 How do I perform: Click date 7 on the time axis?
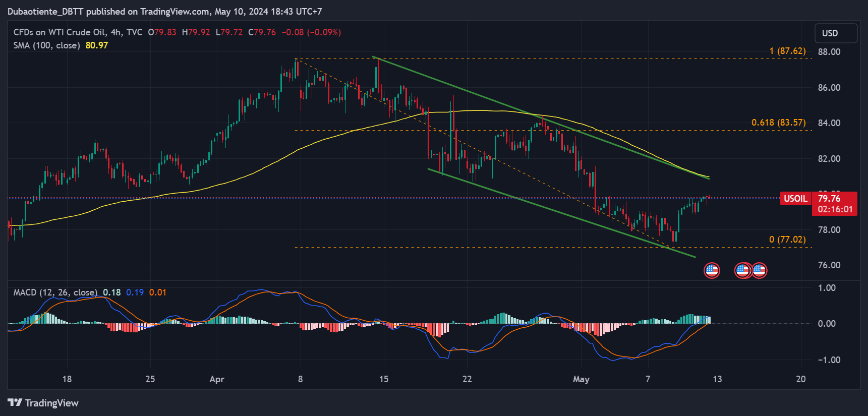click(x=648, y=379)
